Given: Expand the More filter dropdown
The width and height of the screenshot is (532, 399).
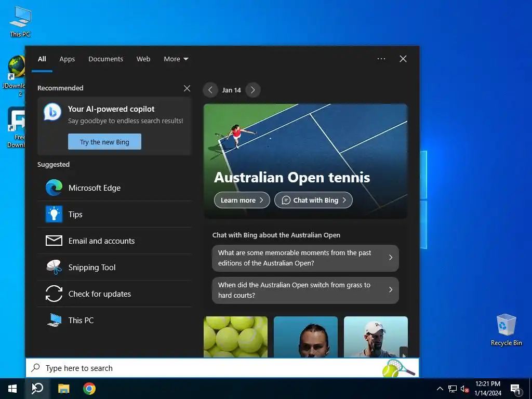Looking at the screenshot, I should 176,59.
